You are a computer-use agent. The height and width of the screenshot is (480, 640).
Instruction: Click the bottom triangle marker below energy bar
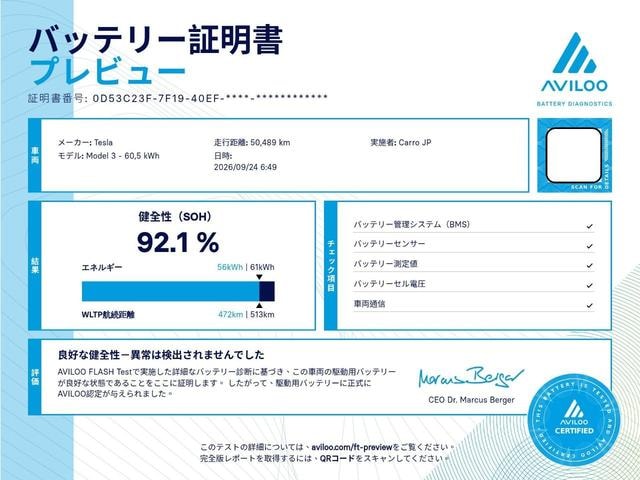[x=259, y=305]
